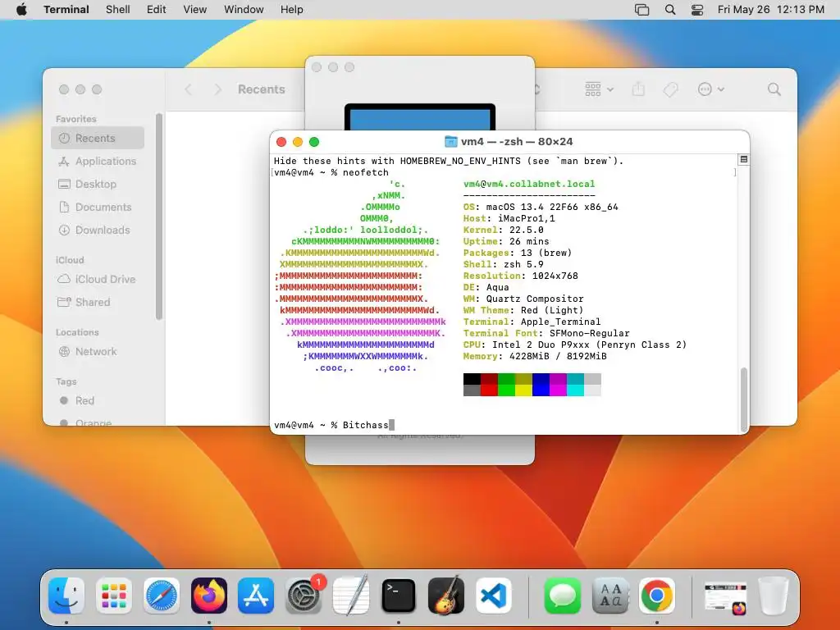Open the grouping dropdown in Finder toolbar

point(599,89)
